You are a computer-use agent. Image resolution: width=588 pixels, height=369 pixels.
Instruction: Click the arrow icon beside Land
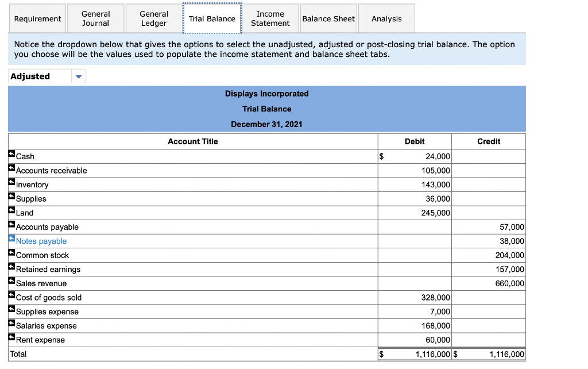10,209
